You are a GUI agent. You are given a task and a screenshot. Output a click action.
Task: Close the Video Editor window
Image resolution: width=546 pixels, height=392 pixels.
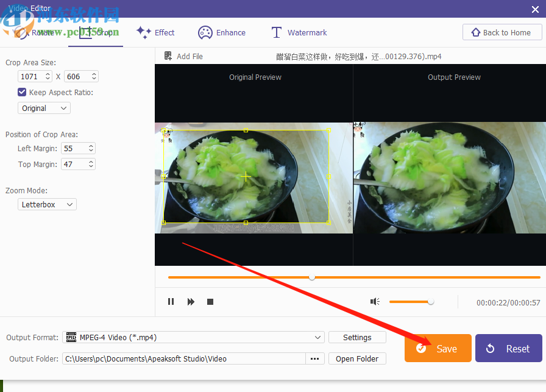click(535, 9)
